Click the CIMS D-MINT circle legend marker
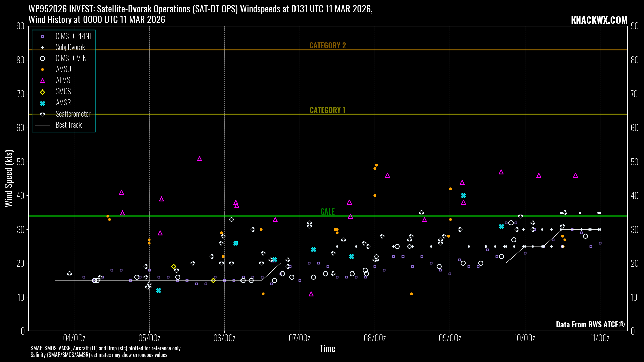644x362 pixels. pos(42,58)
